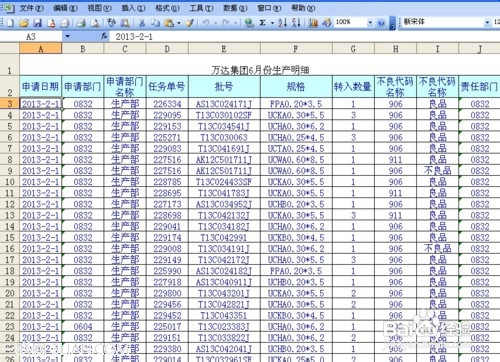This screenshot has width=500, height=362.
Task: Open the 视图 menu
Action: 99,8
